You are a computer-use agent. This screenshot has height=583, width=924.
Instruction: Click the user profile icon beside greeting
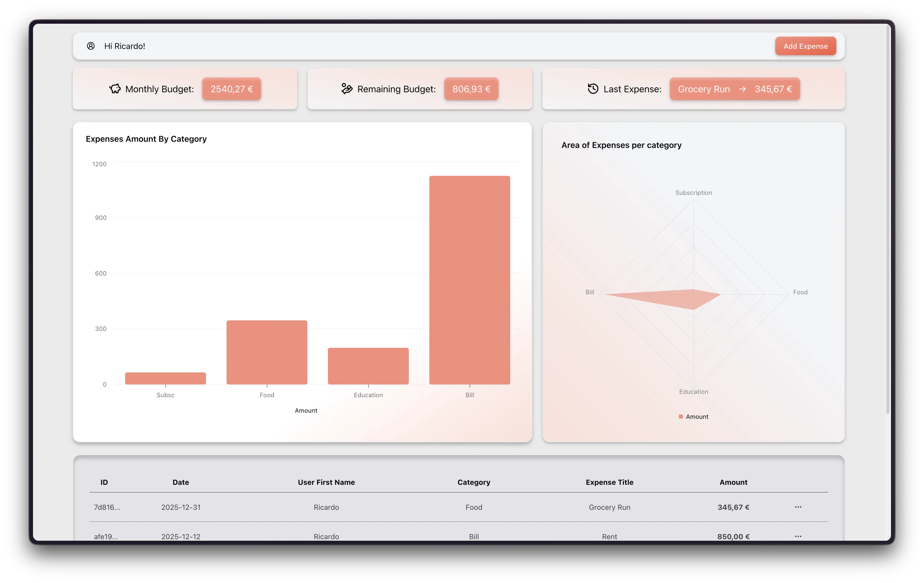tap(90, 46)
